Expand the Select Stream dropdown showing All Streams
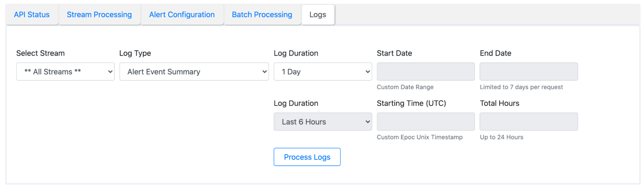Image resolution: width=644 pixels, height=191 pixels. point(65,72)
